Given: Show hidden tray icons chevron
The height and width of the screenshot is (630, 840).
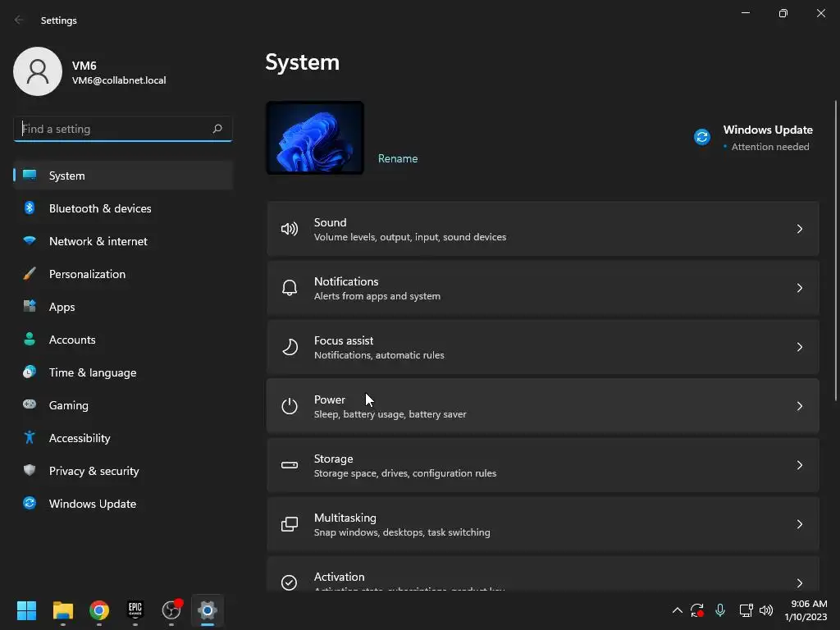Looking at the screenshot, I should tap(677, 610).
